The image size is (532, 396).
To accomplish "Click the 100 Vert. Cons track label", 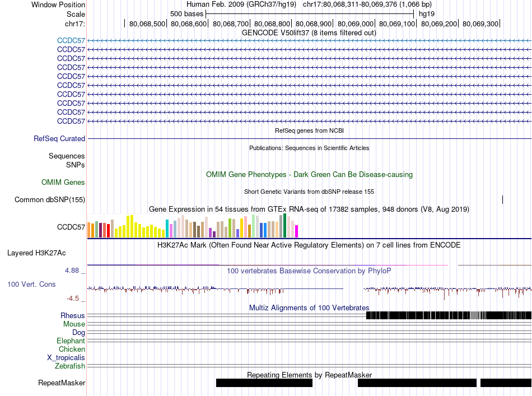I will click(31, 285).
